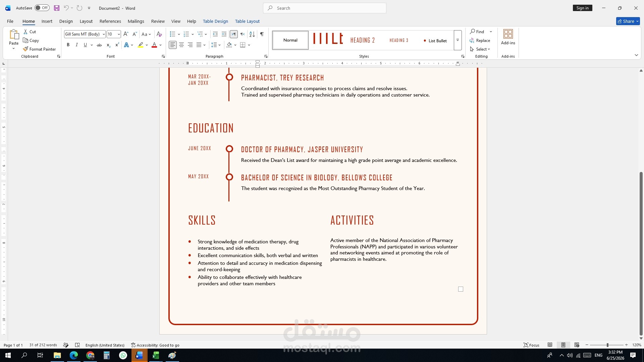
Task: Click the Find button
Action: pos(477,32)
